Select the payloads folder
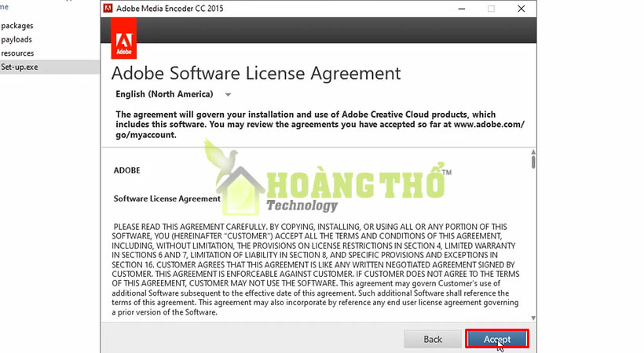The height and width of the screenshot is (353, 644). pos(17,39)
